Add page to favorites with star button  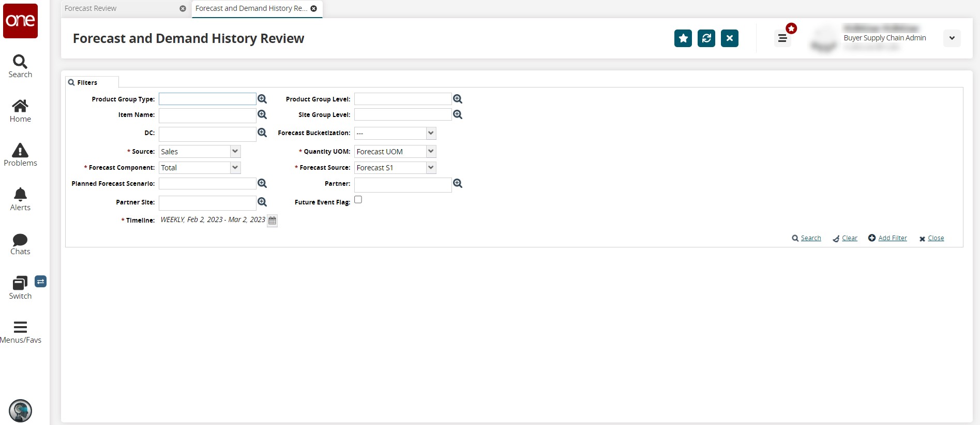[x=683, y=38]
